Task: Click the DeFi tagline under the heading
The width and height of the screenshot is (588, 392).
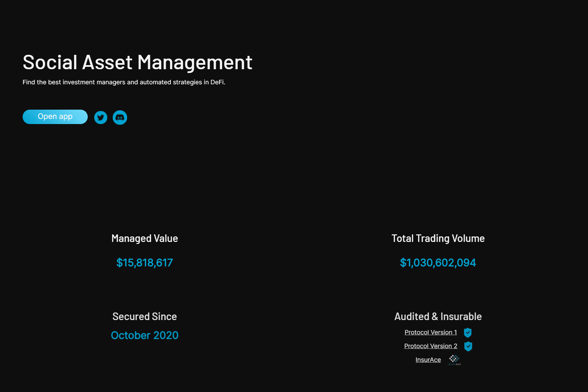Action: point(124,82)
